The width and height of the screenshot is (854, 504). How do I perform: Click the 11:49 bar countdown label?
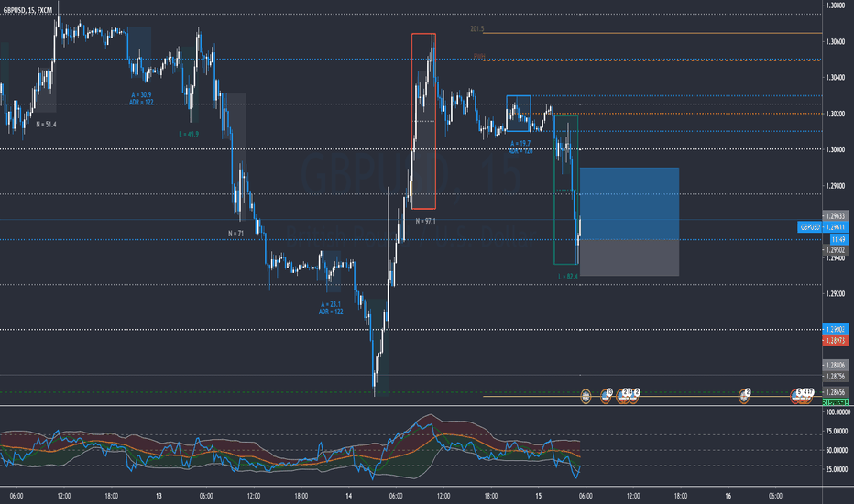click(x=838, y=239)
